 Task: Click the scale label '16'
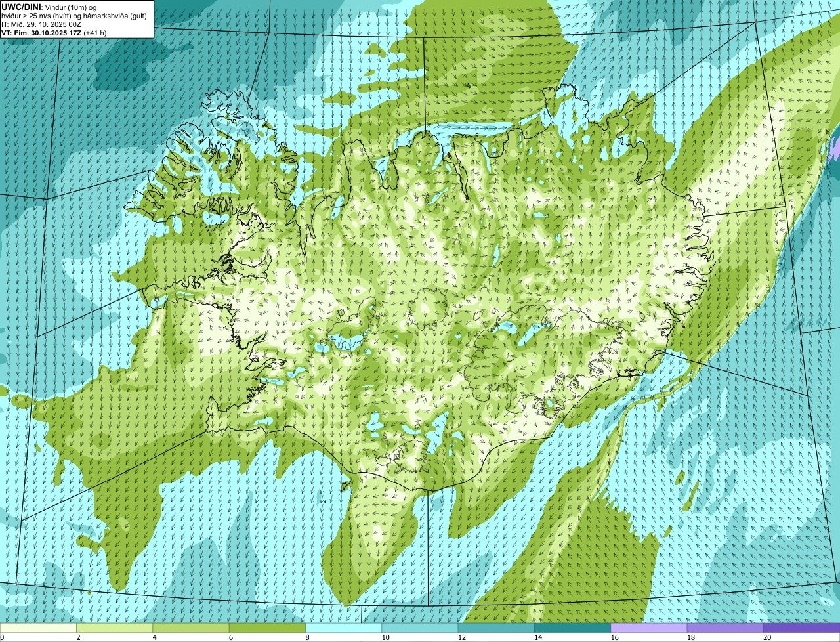pos(614,637)
